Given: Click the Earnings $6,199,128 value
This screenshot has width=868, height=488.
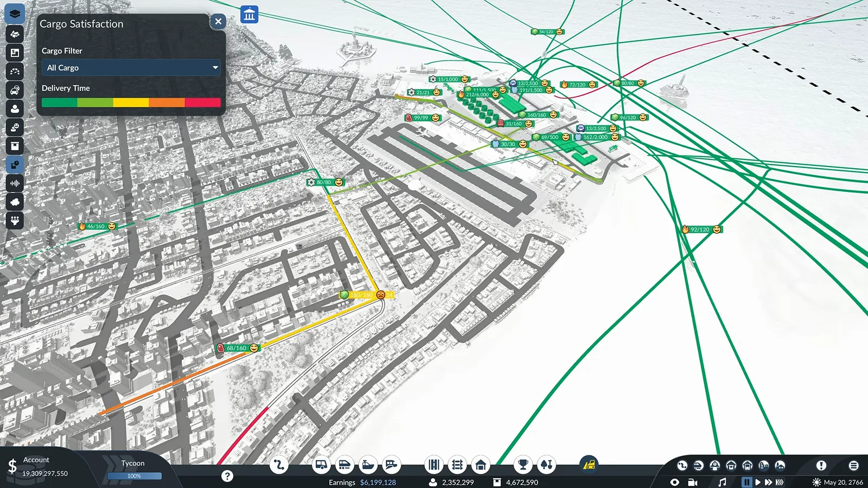Looking at the screenshot, I should [378, 482].
